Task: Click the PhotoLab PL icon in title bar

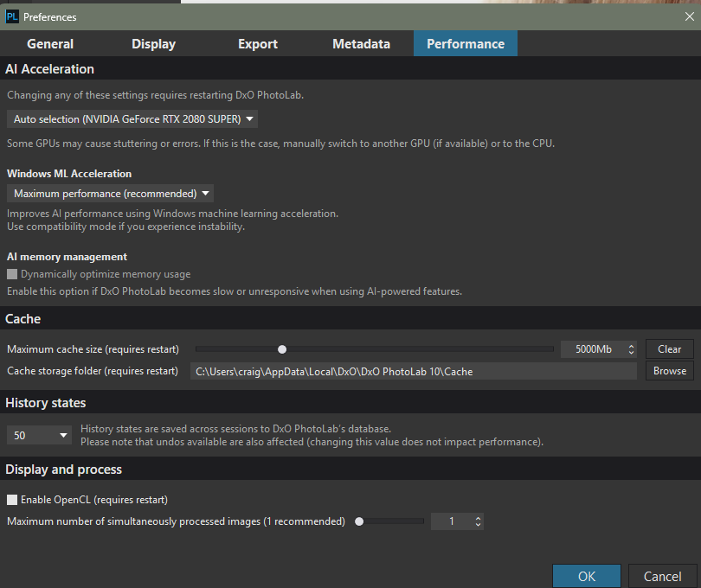Action: (x=12, y=17)
